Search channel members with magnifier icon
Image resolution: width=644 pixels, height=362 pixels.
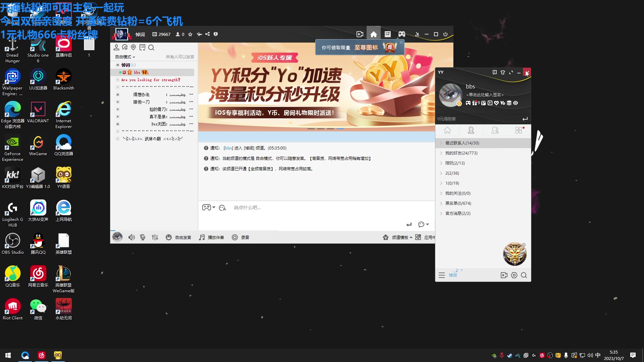(151, 48)
